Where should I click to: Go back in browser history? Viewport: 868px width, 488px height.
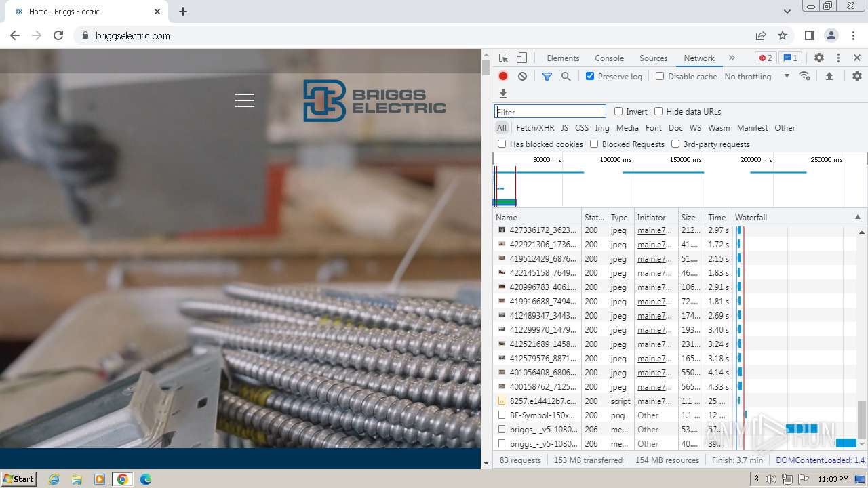pos(15,35)
